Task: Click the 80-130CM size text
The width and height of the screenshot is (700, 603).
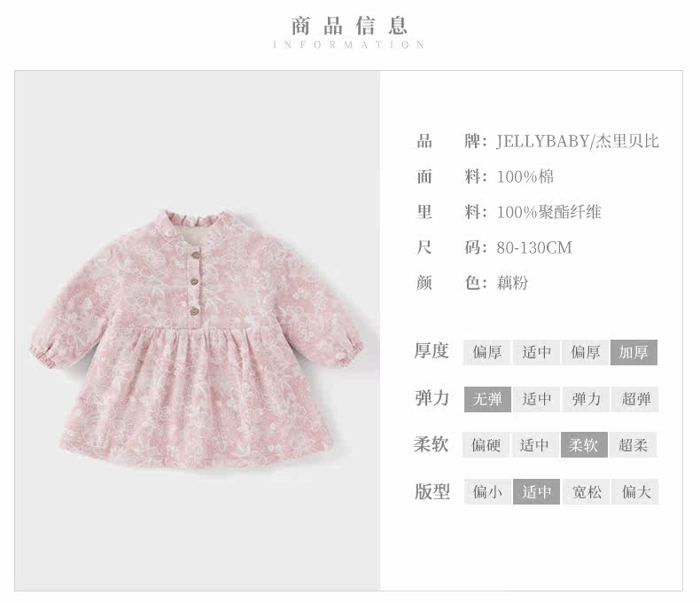Action: pyautogui.click(x=534, y=247)
